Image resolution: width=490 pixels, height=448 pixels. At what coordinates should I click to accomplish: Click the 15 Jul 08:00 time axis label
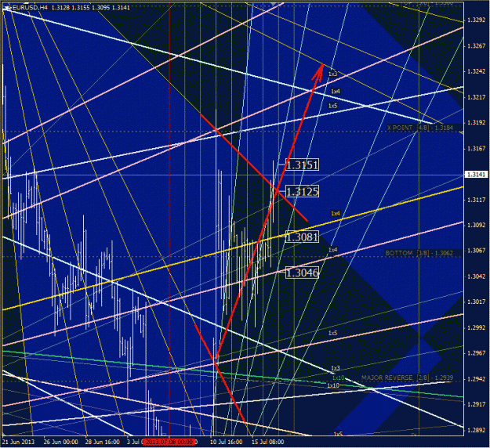[x=268, y=442]
